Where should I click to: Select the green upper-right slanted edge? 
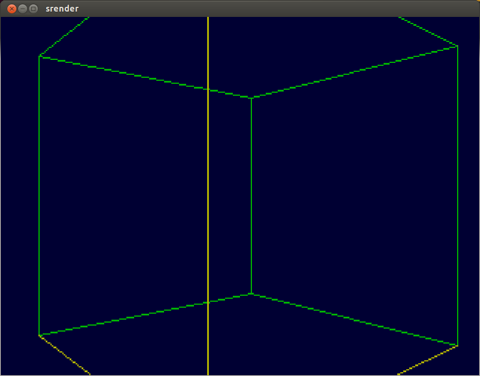(x=354, y=72)
